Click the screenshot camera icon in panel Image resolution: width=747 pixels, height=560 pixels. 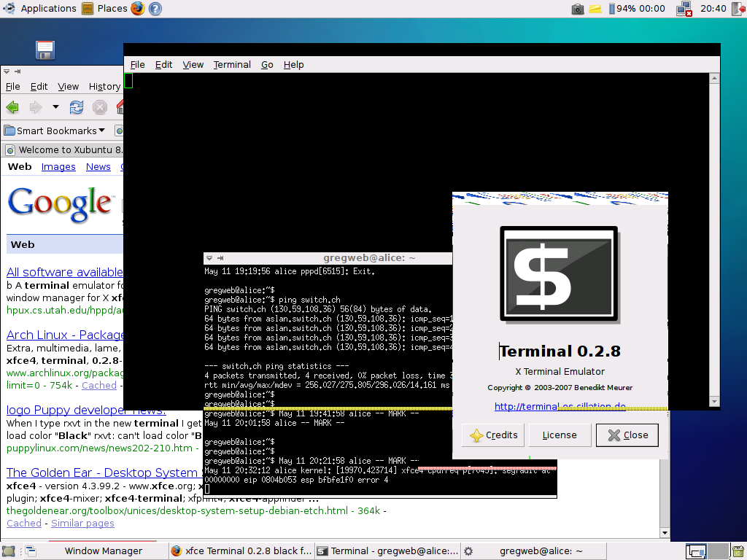[577, 9]
